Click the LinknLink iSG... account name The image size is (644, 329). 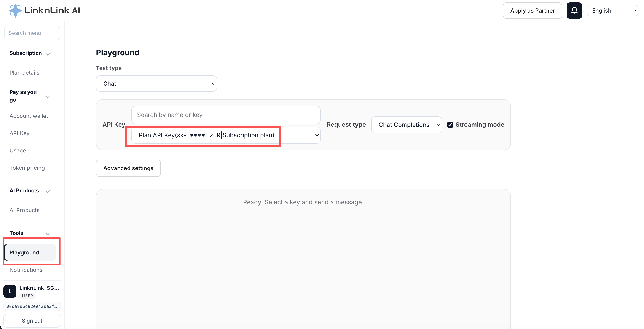coord(39,288)
